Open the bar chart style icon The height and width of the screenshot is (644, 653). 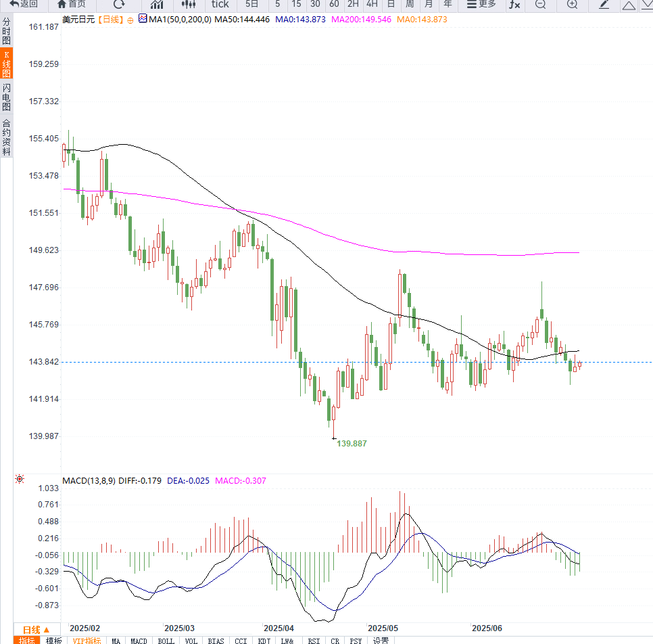(x=157, y=5)
